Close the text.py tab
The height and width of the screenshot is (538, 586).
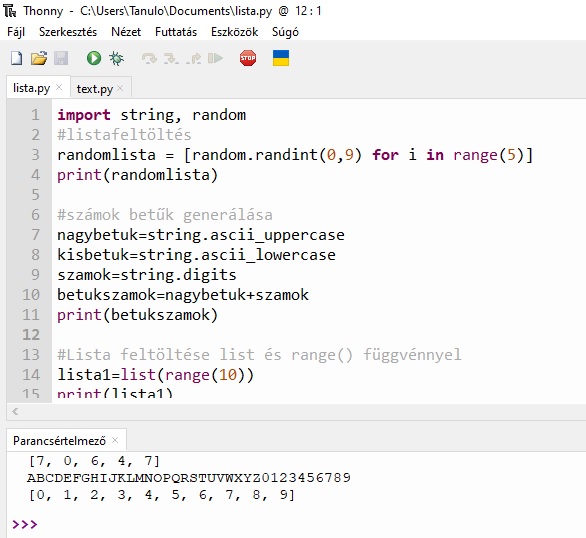click(x=120, y=88)
